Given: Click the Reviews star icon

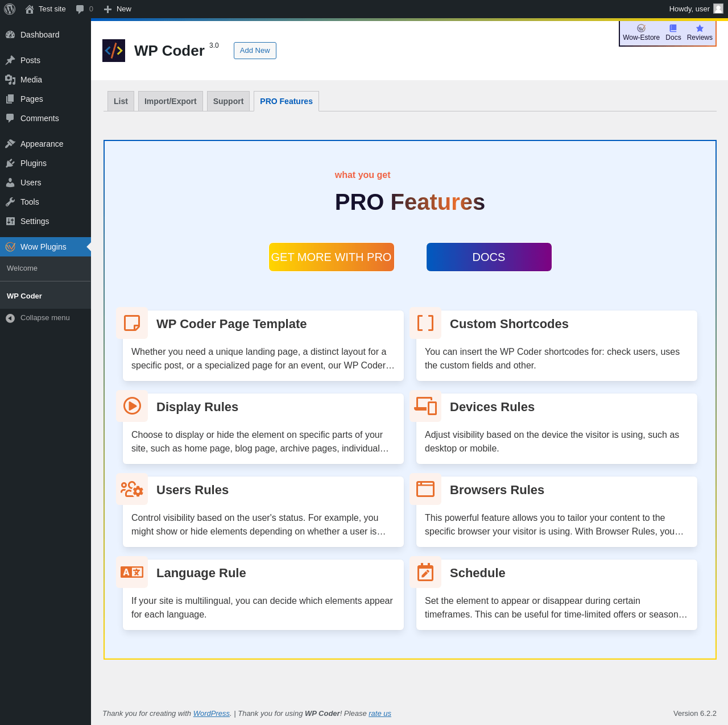Looking at the screenshot, I should (700, 28).
